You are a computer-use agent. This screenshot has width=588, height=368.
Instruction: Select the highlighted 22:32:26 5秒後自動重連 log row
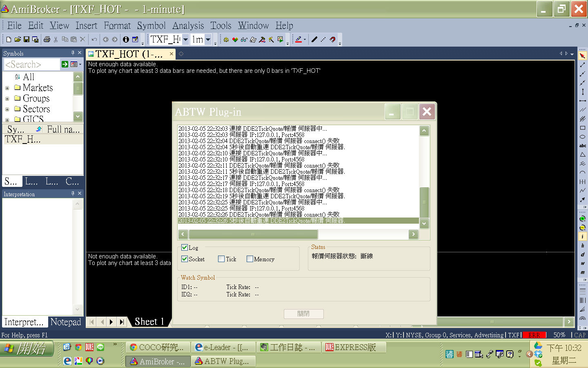(x=298, y=221)
